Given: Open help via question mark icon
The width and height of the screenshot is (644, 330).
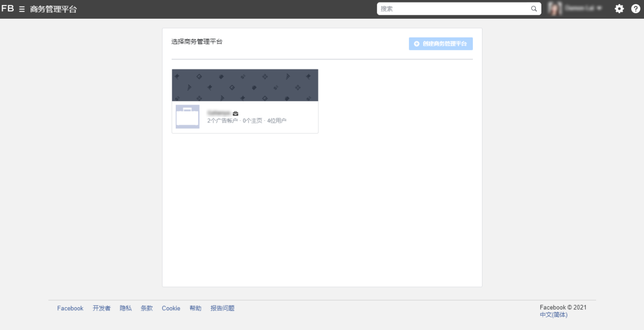Looking at the screenshot, I should point(635,9).
